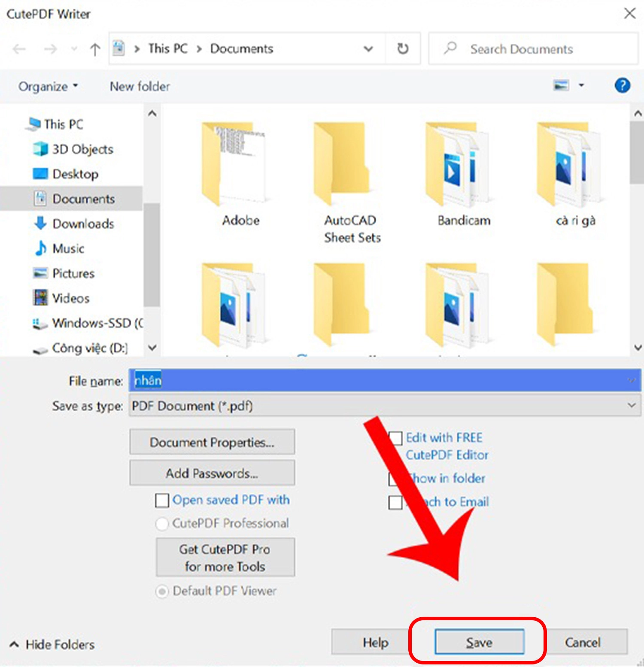Enable Attach to Email checkbox

pyautogui.click(x=395, y=502)
